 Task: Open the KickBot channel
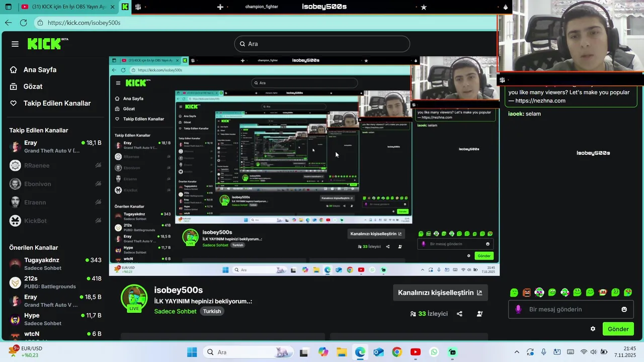(55, 221)
